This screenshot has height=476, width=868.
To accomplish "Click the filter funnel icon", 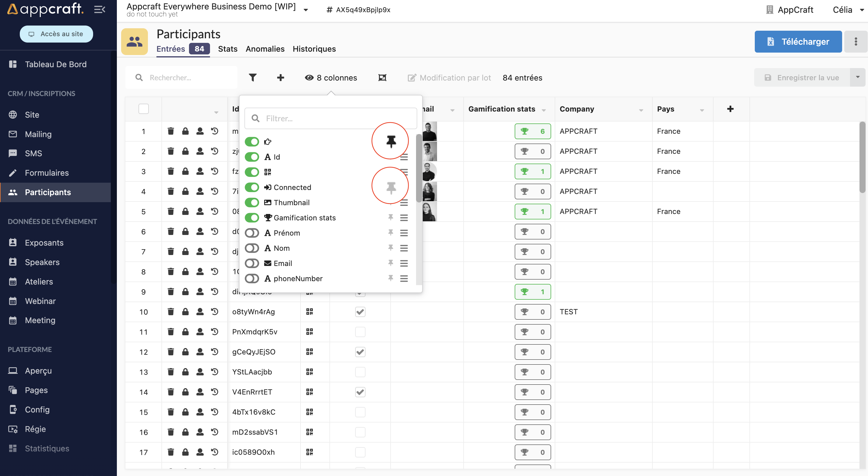I will [252, 78].
